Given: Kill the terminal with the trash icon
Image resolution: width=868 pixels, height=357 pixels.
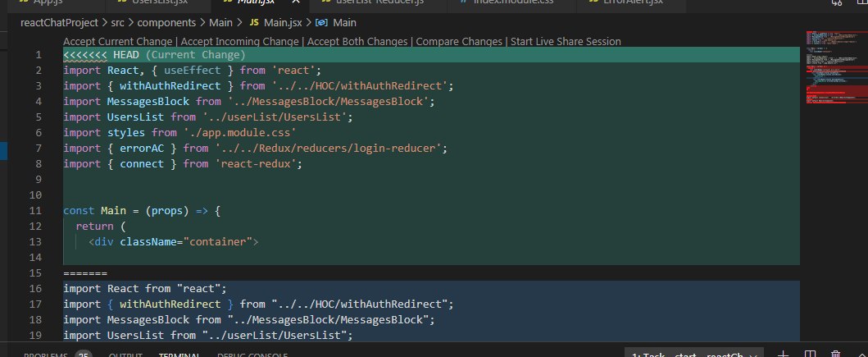Looking at the screenshot, I should (x=834, y=355).
